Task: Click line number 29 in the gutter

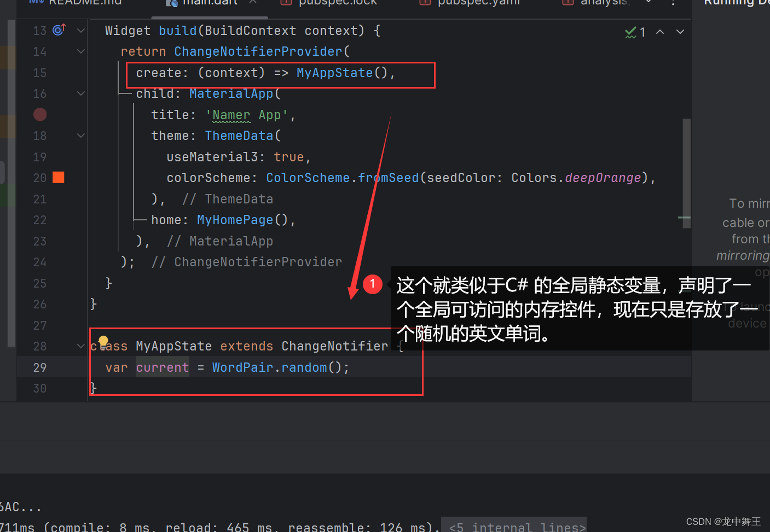Action: pos(40,367)
